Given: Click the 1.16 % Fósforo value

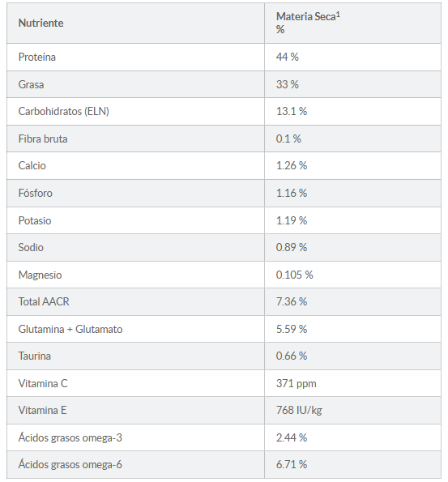Looking at the screenshot, I should tap(292, 193).
